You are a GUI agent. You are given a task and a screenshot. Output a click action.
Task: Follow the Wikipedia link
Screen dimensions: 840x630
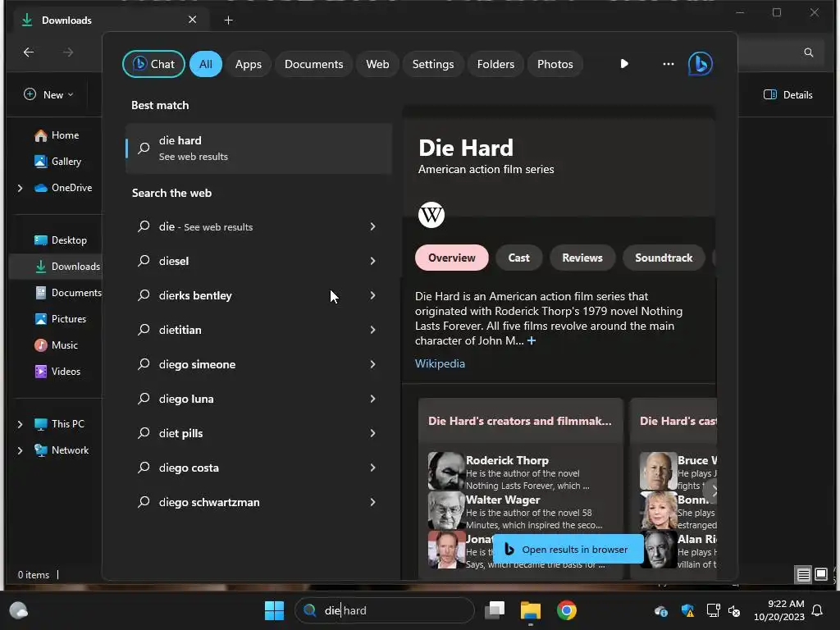pos(440,363)
